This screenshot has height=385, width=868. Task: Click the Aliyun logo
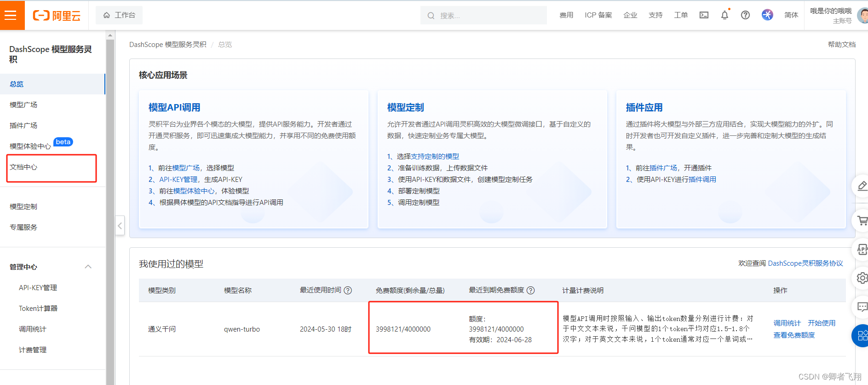(x=57, y=16)
